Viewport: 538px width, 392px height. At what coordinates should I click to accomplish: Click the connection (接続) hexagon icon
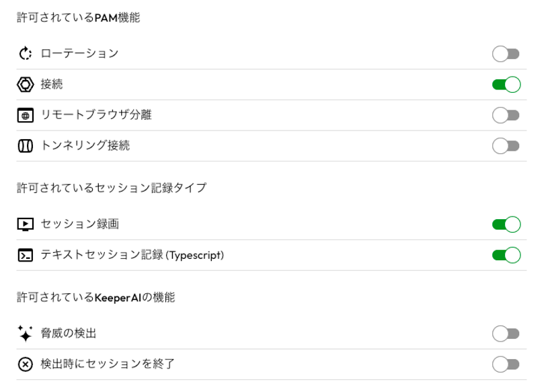pos(25,85)
